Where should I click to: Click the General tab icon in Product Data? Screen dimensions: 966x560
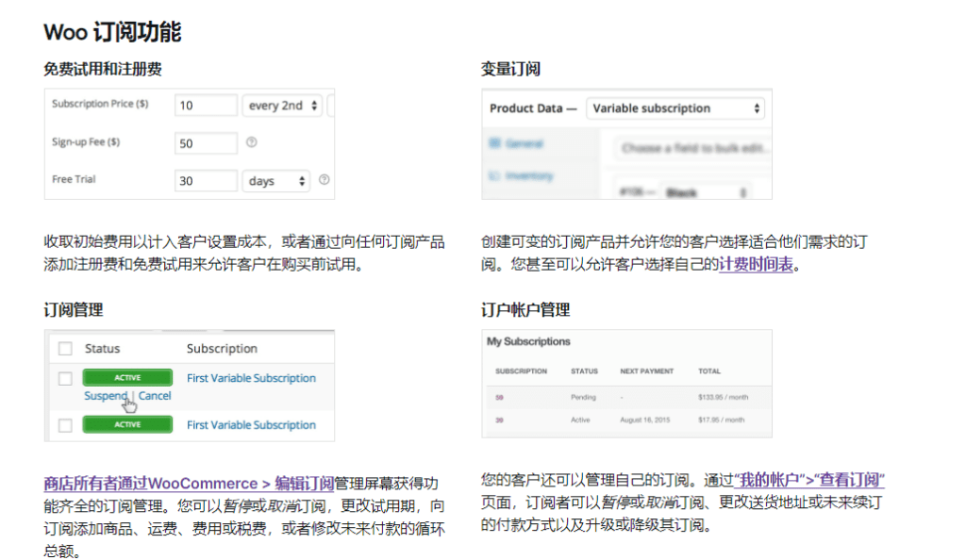[494, 143]
